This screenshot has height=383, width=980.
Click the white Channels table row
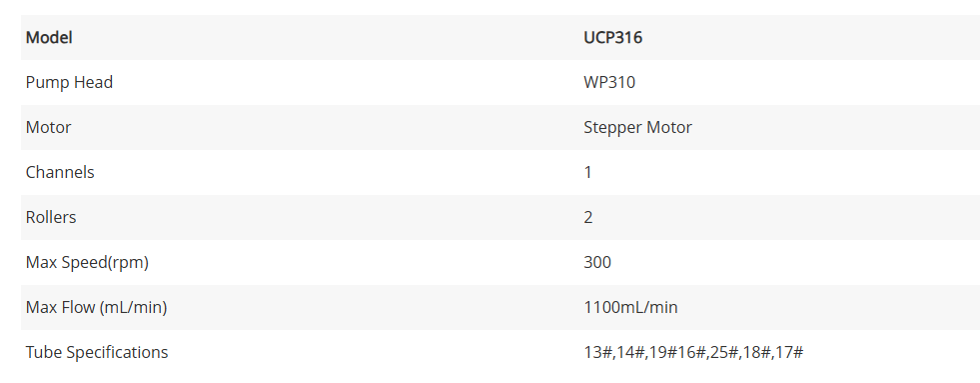tap(500, 173)
